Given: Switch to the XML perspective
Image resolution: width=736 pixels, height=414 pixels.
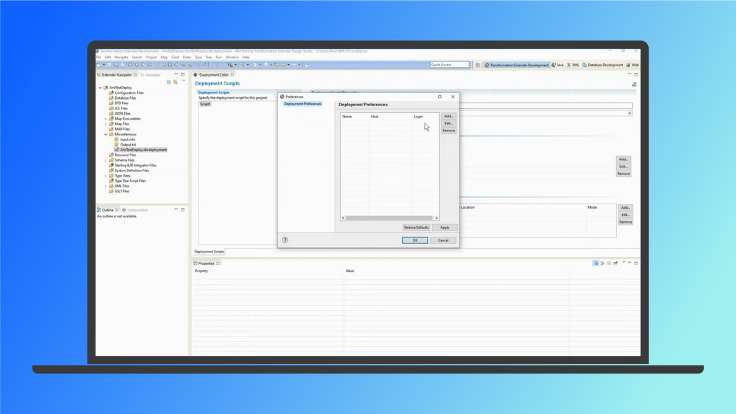Looking at the screenshot, I should tap(573, 65).
